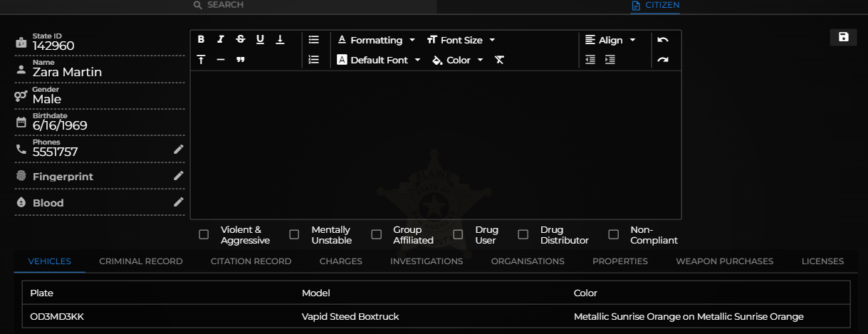Switch to the Criminal Record tab
Screen dimensions: 868x334
click(141, 261)
